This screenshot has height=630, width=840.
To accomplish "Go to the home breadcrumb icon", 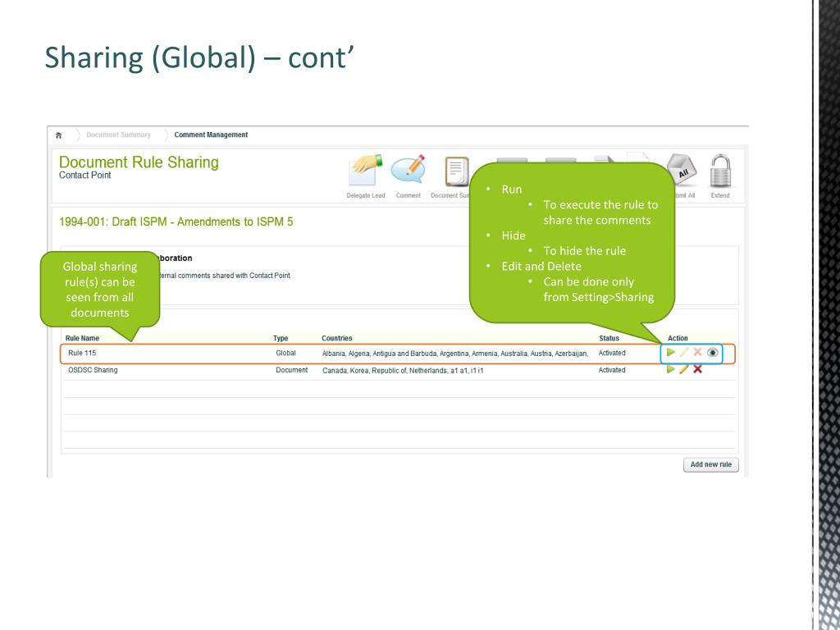I will 58,135.
